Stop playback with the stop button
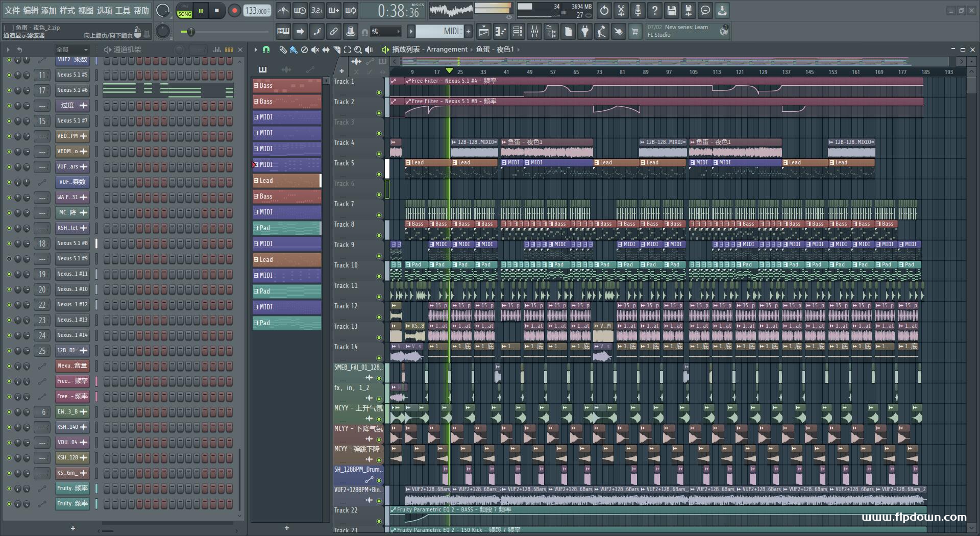This screenshot has height=536, width=980. 217,10
